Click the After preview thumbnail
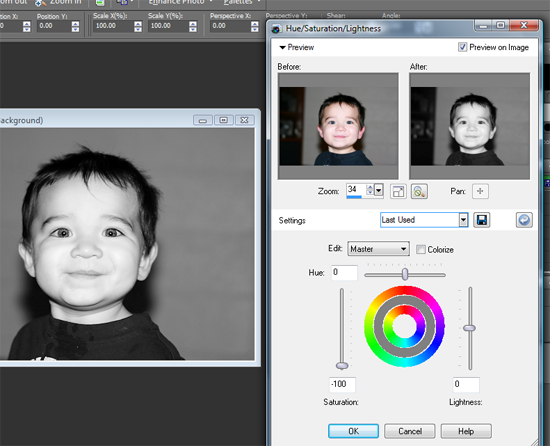 click(469, 126)
